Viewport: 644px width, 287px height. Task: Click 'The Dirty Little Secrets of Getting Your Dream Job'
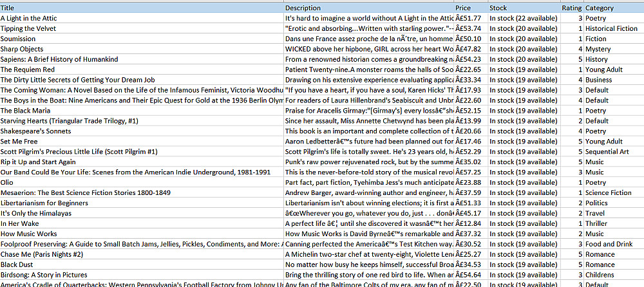pos(142,80)
